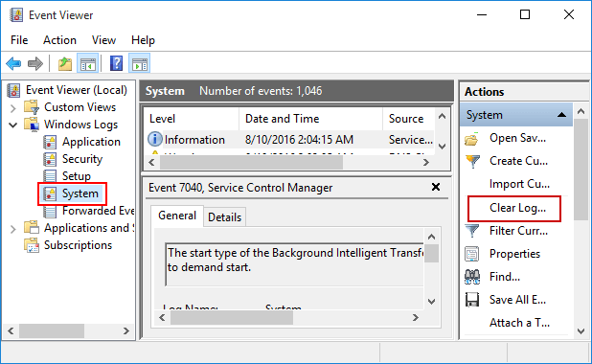This screenshot has height=364, width=592.
Task: Click Properties in Actions pane
Action: click(x=514, y=254)
